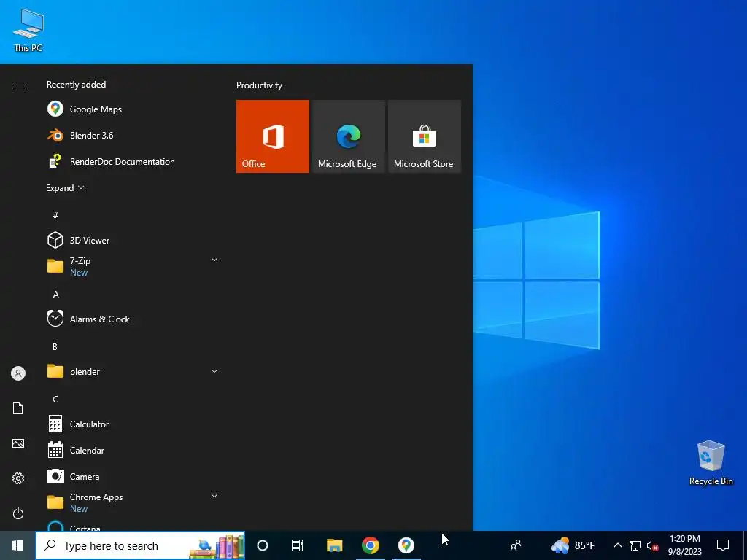Select the Recycle Bin desktop icon

point(711,463)
